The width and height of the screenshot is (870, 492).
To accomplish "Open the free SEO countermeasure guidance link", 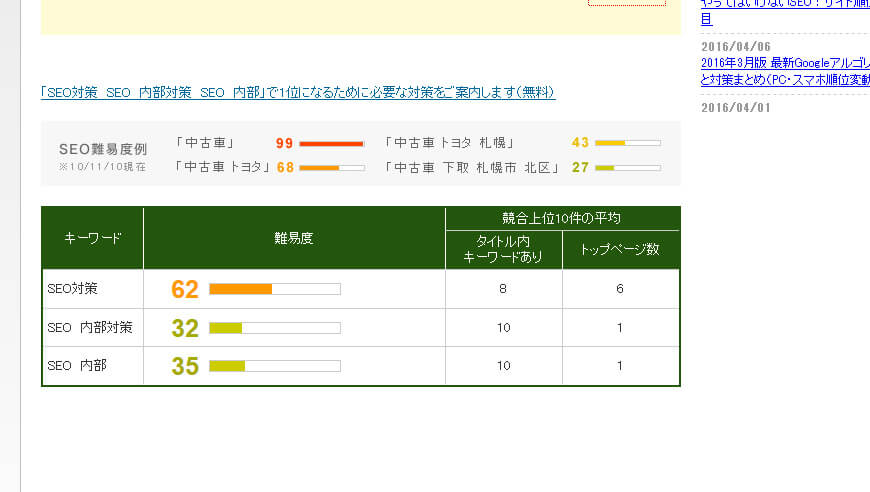I will (x=297, y=92).
